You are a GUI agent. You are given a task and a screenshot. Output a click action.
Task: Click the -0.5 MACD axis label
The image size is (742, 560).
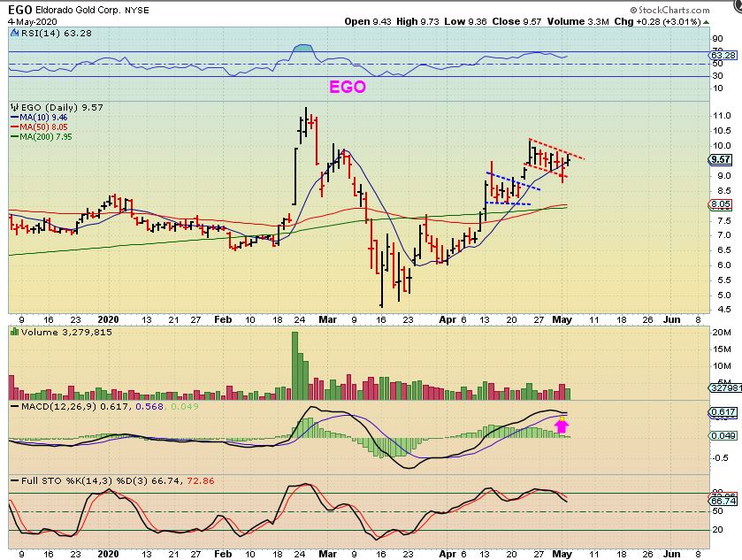tap(722, 457)
